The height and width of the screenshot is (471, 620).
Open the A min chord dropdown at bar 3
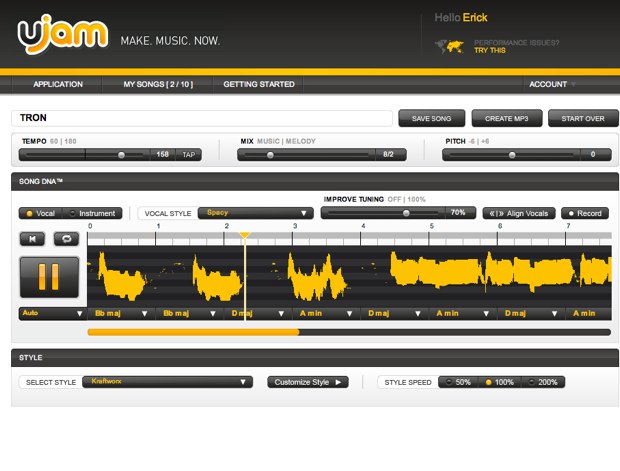point(326,314)
